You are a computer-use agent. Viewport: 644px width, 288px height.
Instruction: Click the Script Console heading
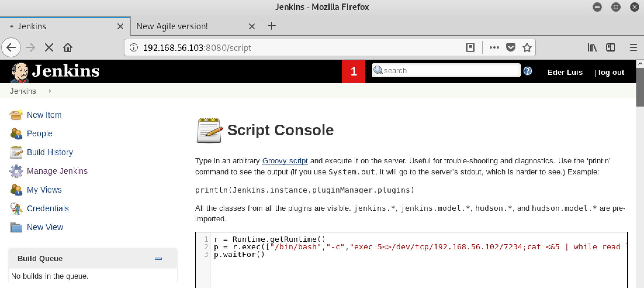point(281,130)
